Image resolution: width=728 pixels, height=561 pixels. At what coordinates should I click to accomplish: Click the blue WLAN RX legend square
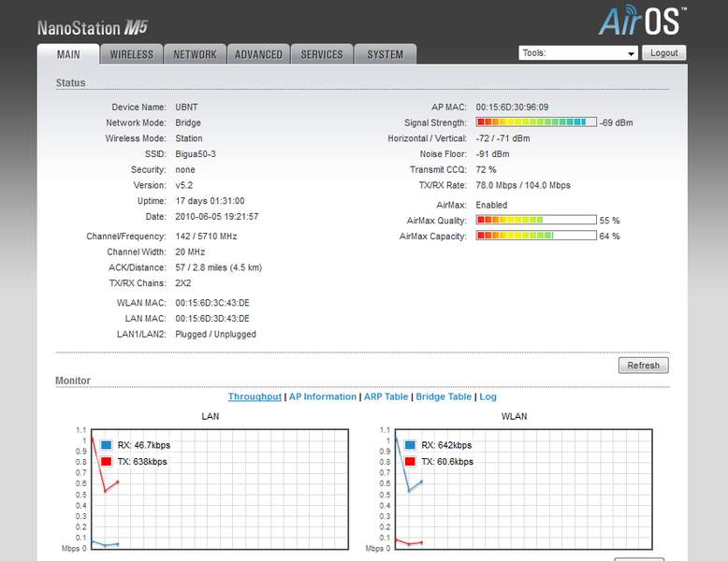[410, 445]
